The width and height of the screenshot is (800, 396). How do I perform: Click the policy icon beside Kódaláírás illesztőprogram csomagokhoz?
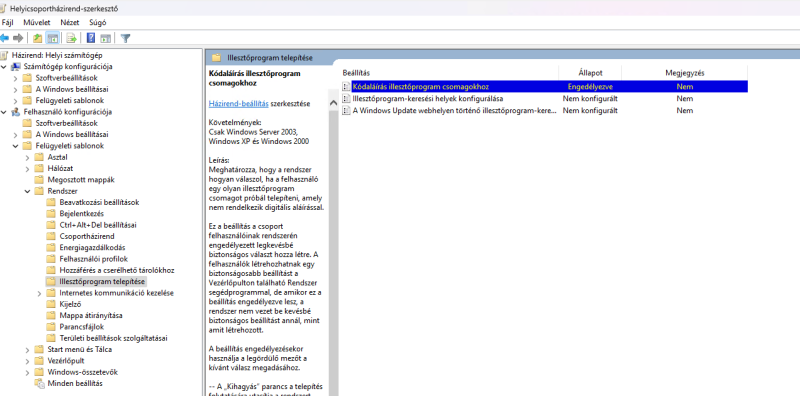pyautogui.click(x=346, y=87)
